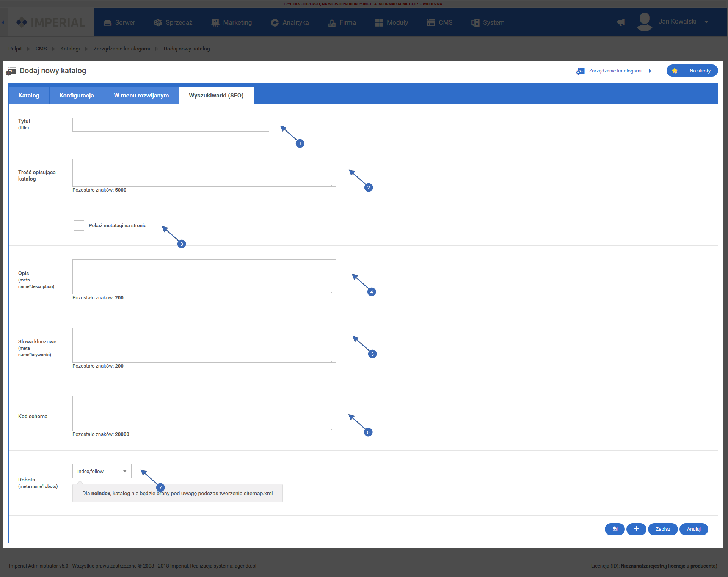This screenshot has height=577, width=728.
Task: Switch to the Konfiguracja tab
Action: (x=77, y=96)
